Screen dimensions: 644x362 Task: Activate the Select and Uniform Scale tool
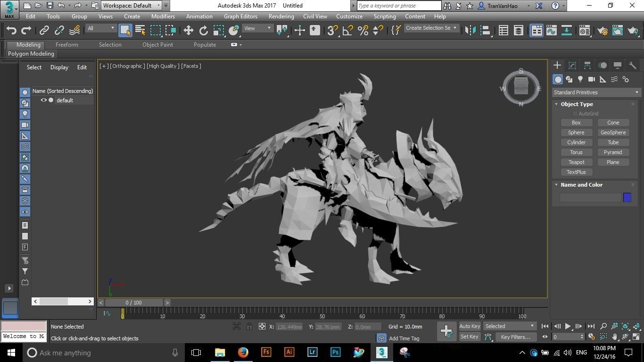tap(218, 30)
